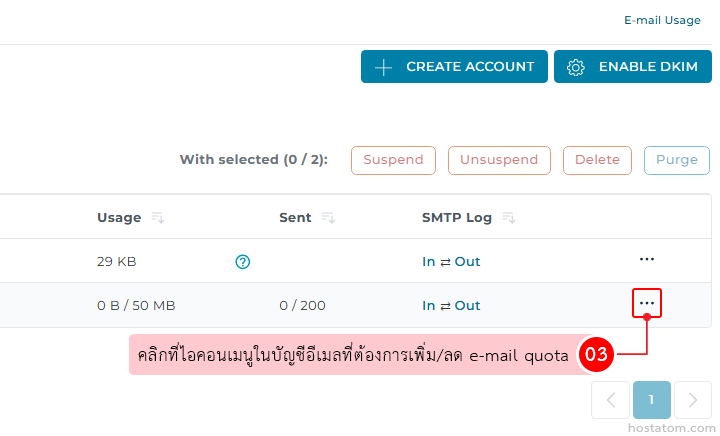Open the three-dots menu for the 0 B / 50 MB row
The image size is (720, 436).
(647, 303)
